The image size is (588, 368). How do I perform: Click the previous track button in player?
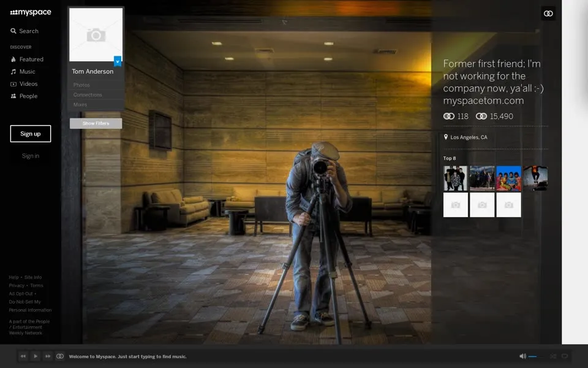pyautogui.click(x=23, y=356)
